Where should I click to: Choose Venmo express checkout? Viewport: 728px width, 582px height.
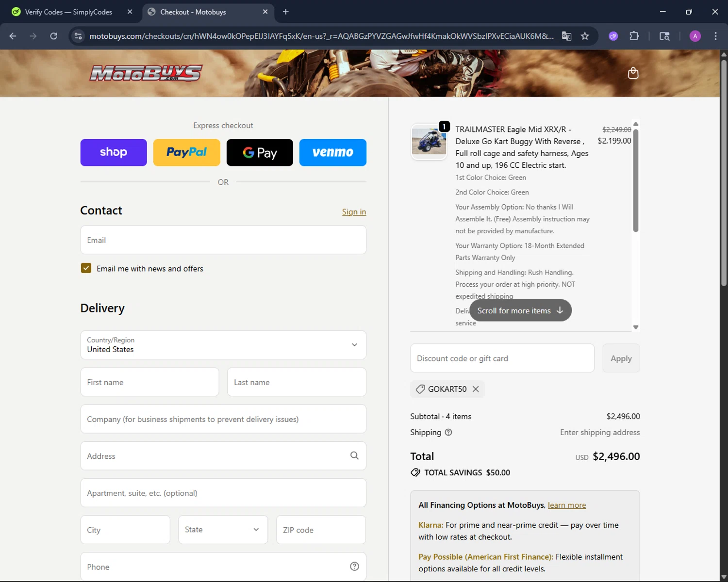pos(333,152)
